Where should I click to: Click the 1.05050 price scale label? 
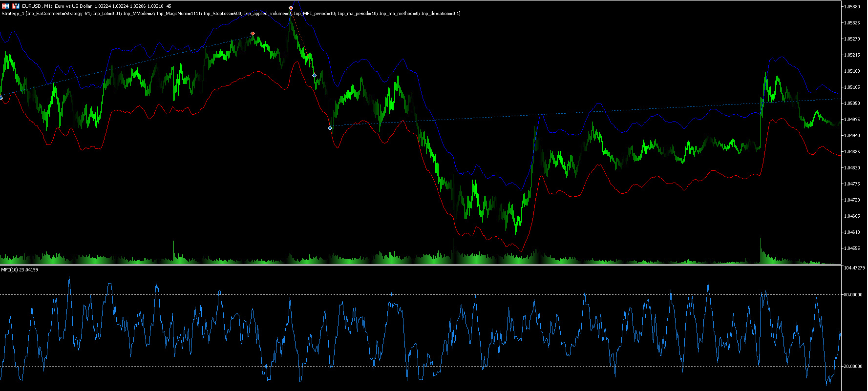pos(852,103)
